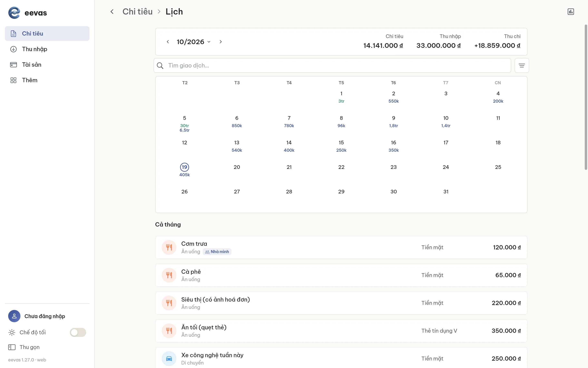Click the Cà phê food icon
Screen dimensions: 588x368
169,275
